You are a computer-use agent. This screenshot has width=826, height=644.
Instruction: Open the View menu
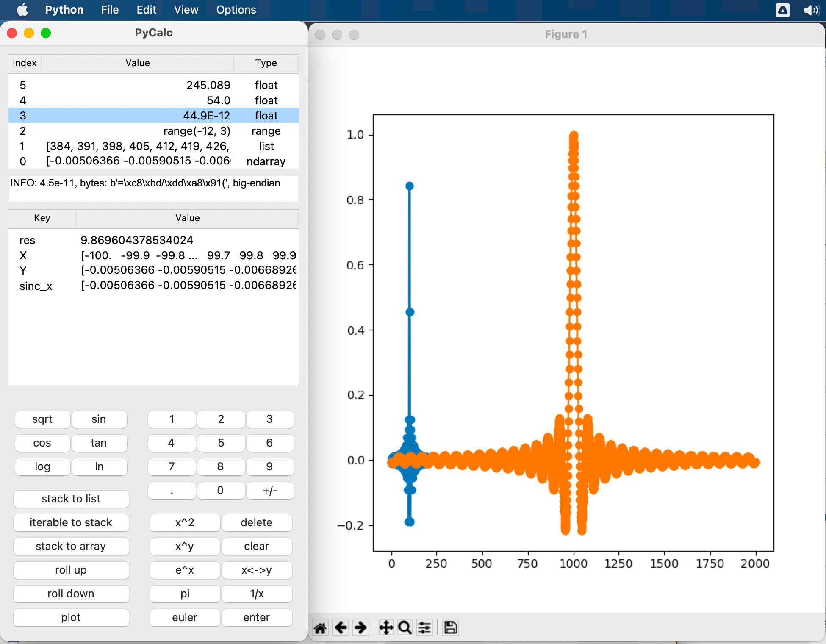click(x=186, y=10)
